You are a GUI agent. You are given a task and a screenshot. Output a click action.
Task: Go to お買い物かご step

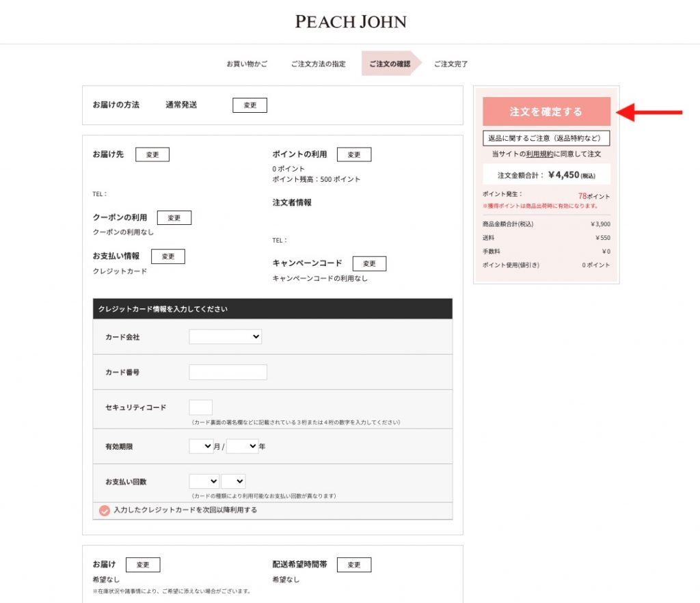247,64
